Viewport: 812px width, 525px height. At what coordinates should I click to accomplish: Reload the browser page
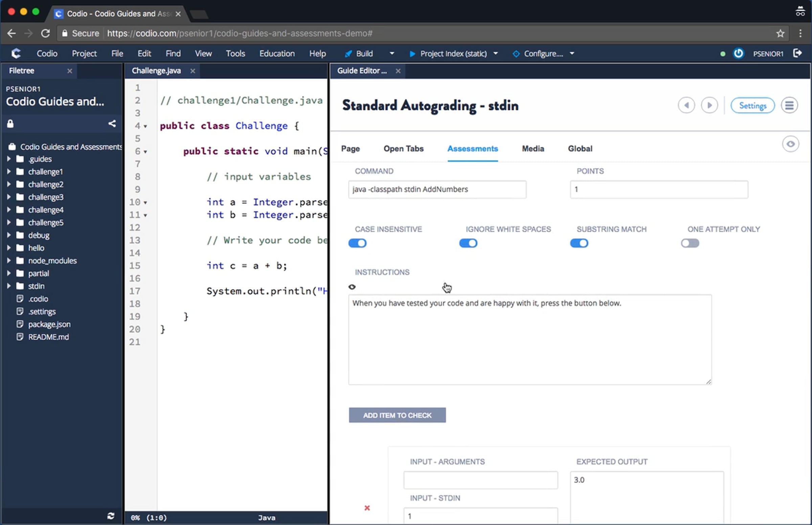(45, 33)
